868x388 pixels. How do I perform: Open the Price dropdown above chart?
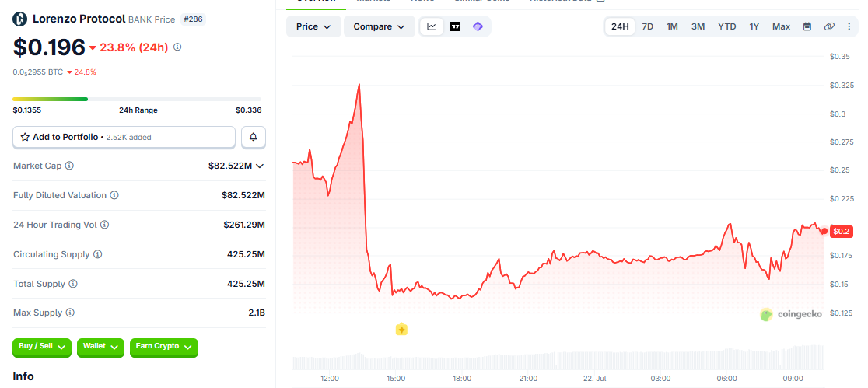coord(313,26)
